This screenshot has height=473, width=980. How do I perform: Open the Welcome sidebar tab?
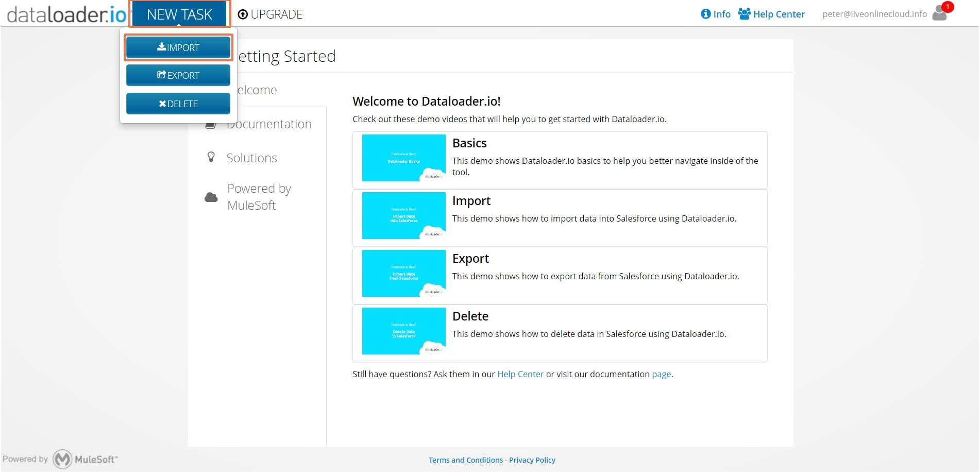(257, 90)
